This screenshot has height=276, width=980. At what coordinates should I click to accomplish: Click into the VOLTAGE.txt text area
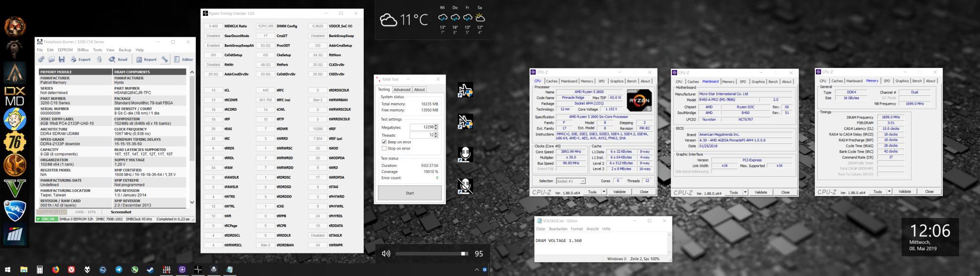click(601, 243)
